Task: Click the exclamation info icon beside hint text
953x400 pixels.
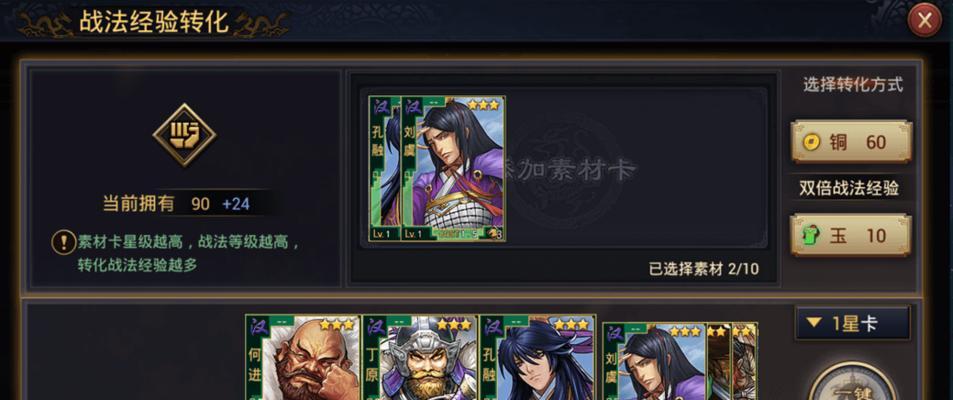Action: point(63,243)
